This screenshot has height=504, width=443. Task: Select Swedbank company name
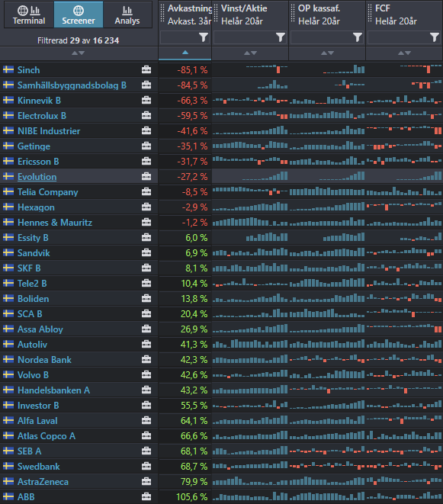pos(39,467)
